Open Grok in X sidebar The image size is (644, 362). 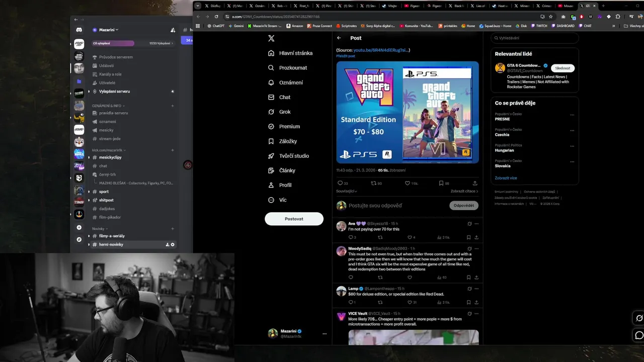279,112
